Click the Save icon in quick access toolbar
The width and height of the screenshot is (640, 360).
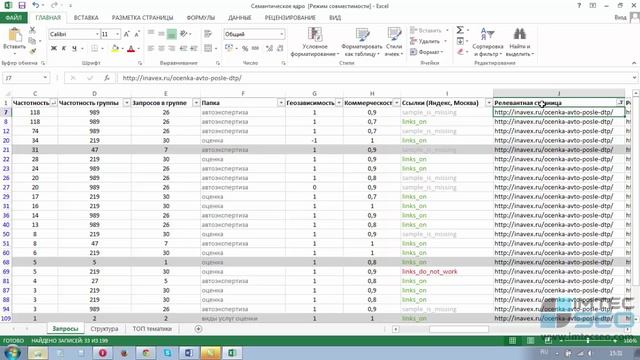point(22,6)
